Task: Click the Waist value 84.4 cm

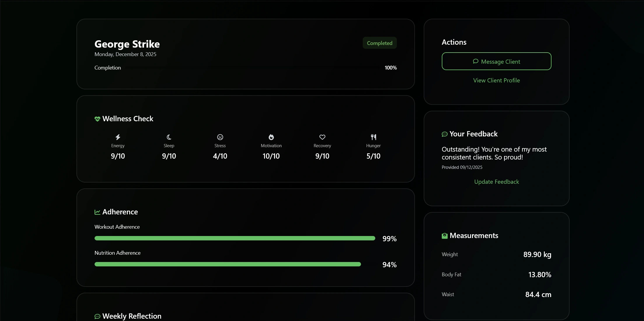Action: pos(538,295)
